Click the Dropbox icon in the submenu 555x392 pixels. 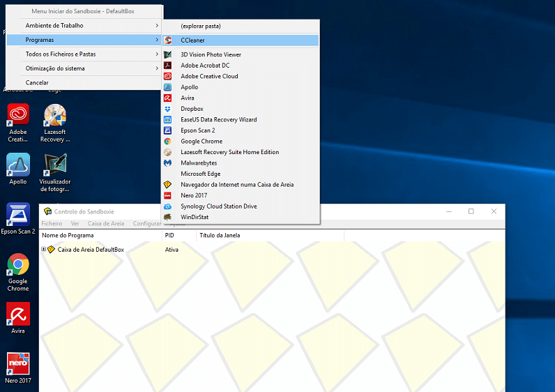point(168,109)
